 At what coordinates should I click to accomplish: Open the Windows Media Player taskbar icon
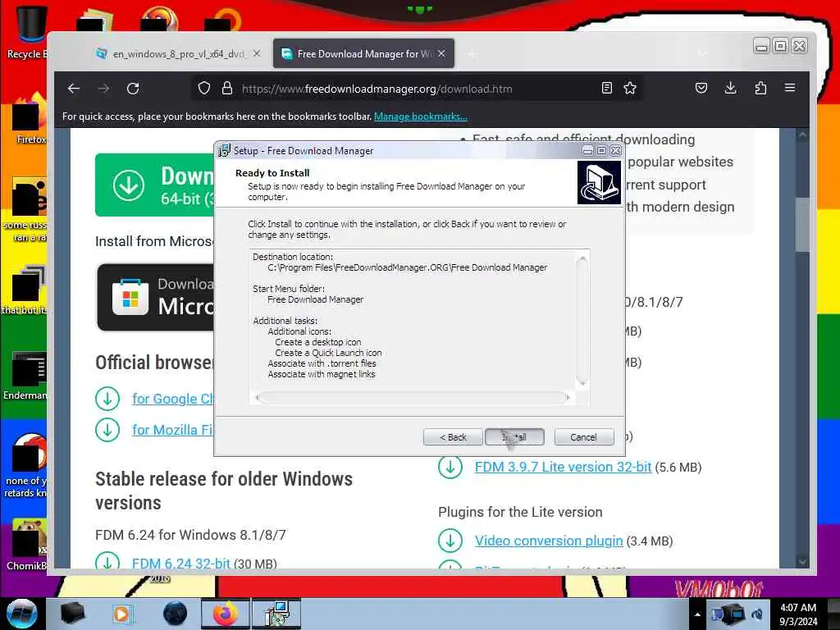pyautogui.click(x=122, y=614)
